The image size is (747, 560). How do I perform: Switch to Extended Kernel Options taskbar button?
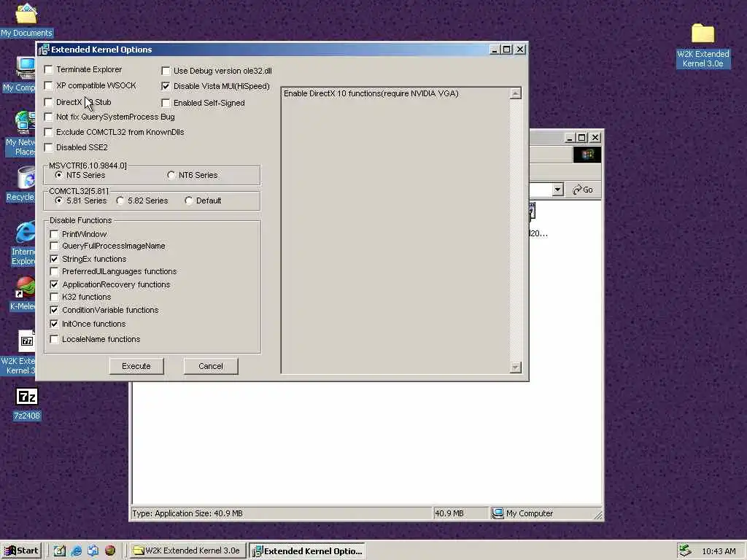pyautogui.click(x=308, y=551)
